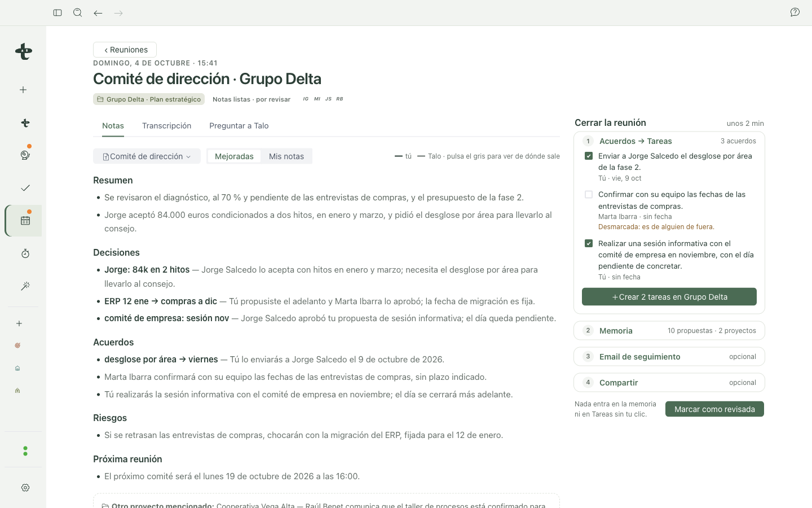Switch to the Transcripción tab
Screen dimensions: 812x508
click(166, 126)
